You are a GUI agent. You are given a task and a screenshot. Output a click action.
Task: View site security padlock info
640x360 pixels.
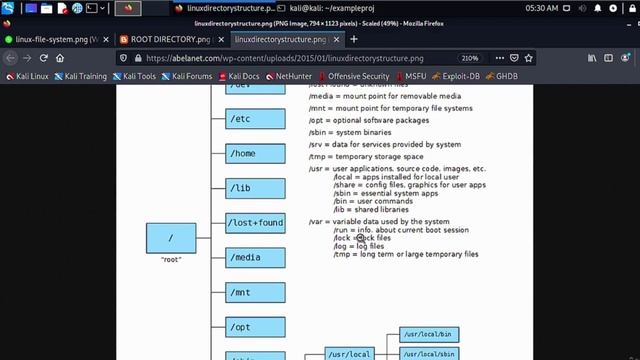coord(138,58)
